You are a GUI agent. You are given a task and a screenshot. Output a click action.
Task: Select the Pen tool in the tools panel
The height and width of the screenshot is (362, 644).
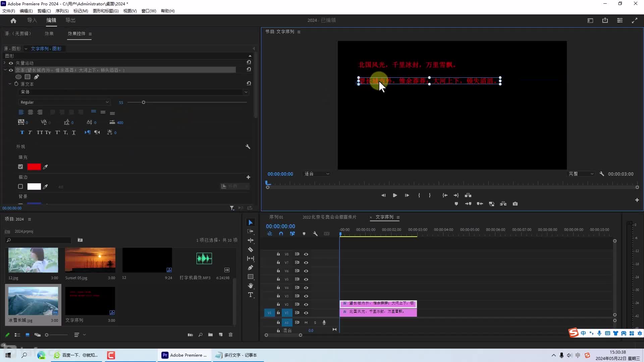(x=250, y=267)
